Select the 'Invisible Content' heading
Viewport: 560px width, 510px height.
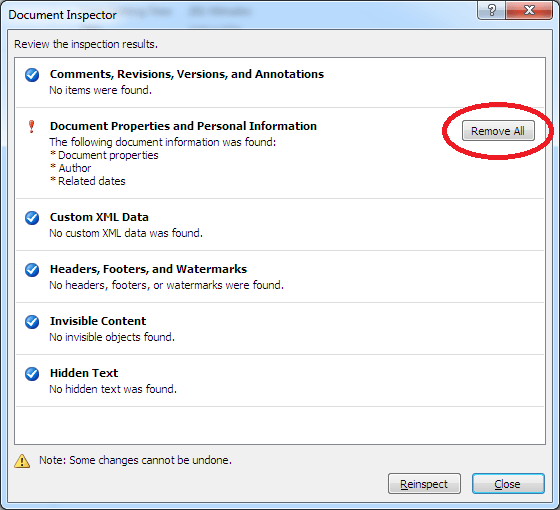coord(98,321)
